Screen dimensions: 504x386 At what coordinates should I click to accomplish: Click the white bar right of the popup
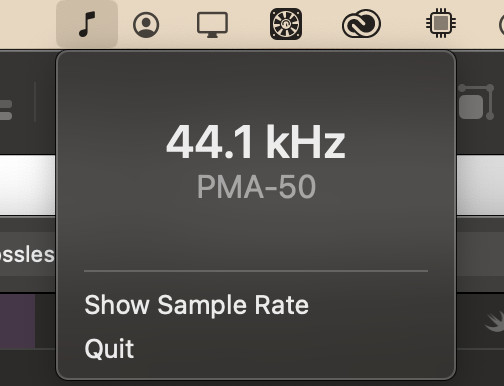480,185
